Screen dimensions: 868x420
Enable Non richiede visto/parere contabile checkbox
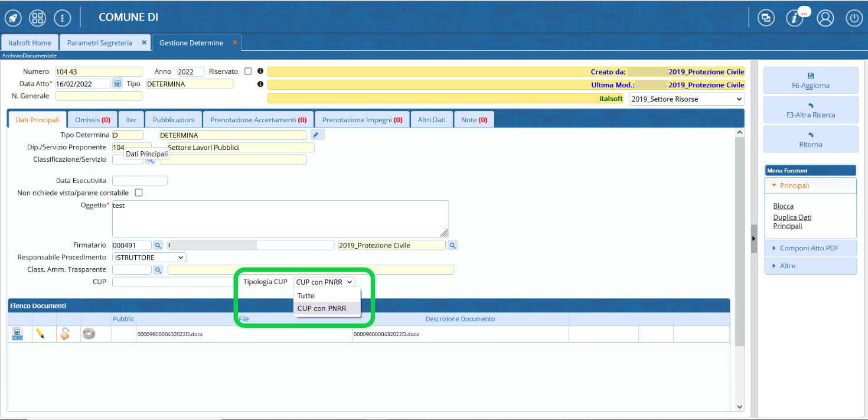pos(139,193)
